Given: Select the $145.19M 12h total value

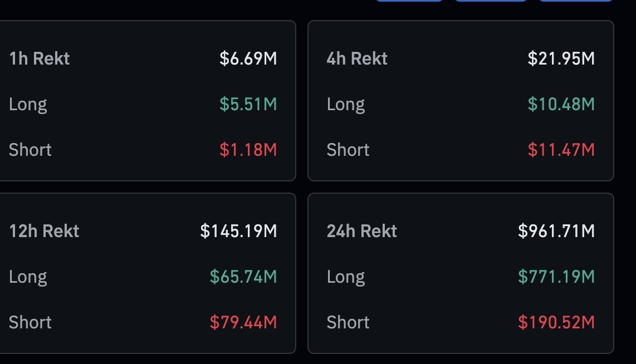Looking at the screenshot, I should coord(238,231).
